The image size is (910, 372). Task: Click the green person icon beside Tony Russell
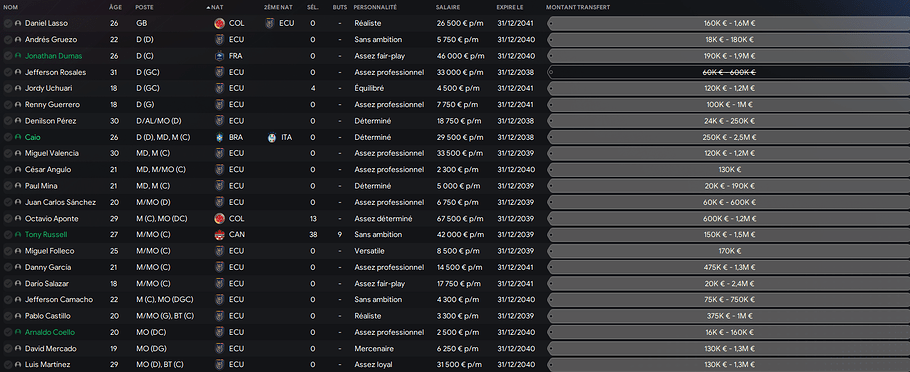18,235
